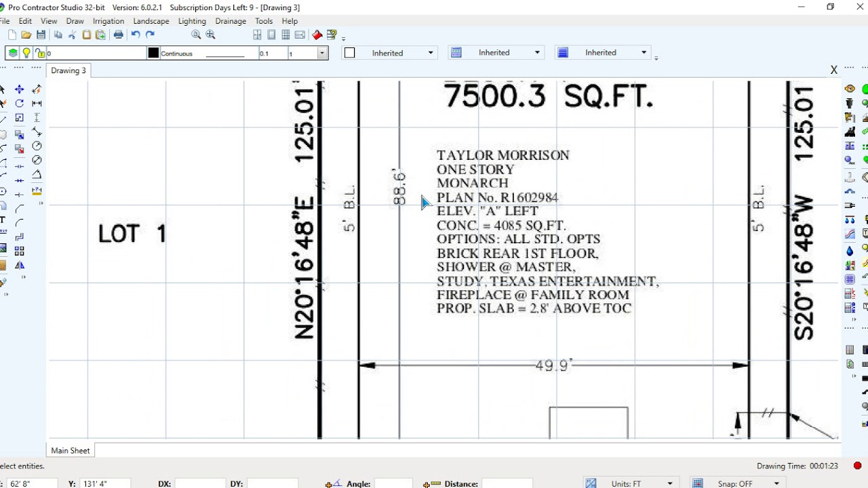Select the aligned dimension tool
The height and width of the screenshot is (488, 868).
37,132
